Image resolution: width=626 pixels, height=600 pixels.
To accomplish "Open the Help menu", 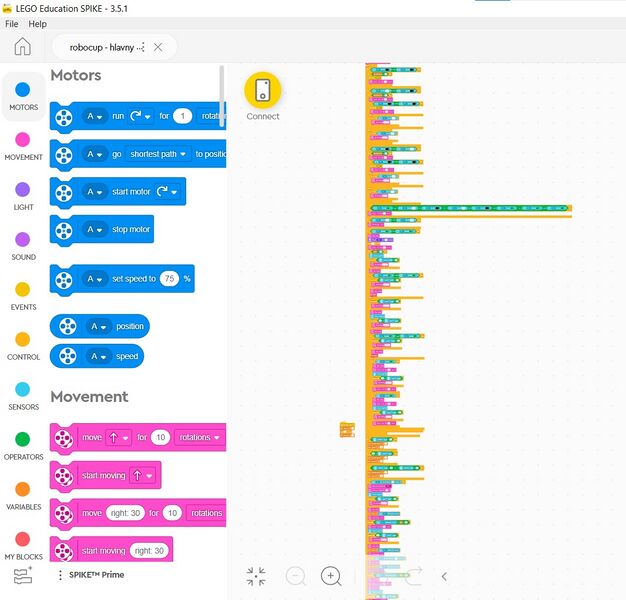I will [x=38, y=23].
